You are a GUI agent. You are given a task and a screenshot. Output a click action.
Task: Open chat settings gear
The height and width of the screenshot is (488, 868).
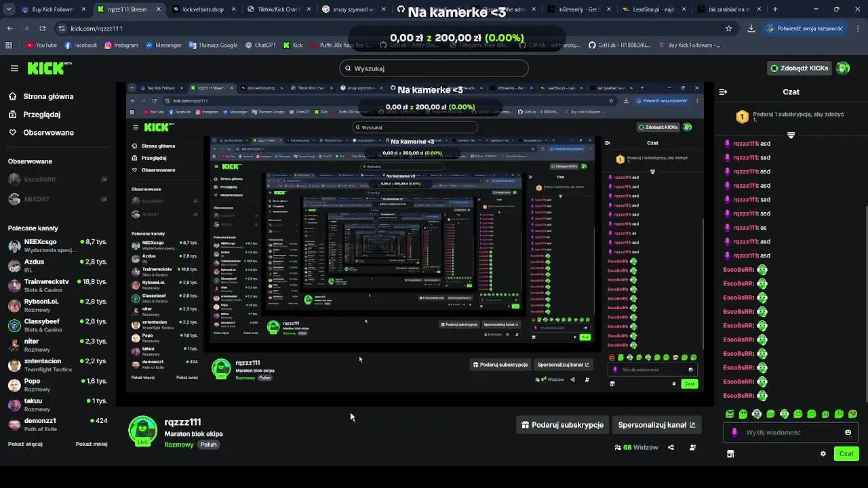tap(823, 454)
